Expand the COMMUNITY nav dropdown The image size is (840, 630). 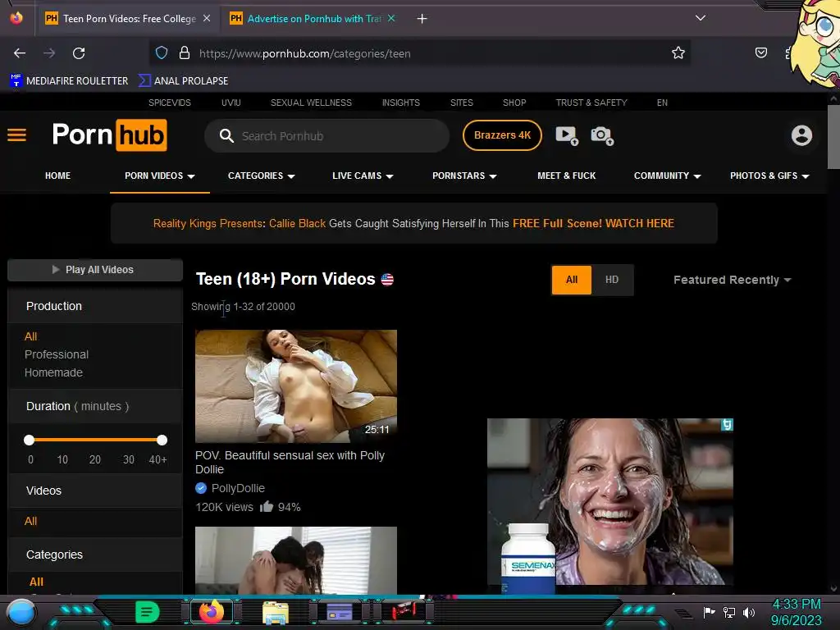668,176
